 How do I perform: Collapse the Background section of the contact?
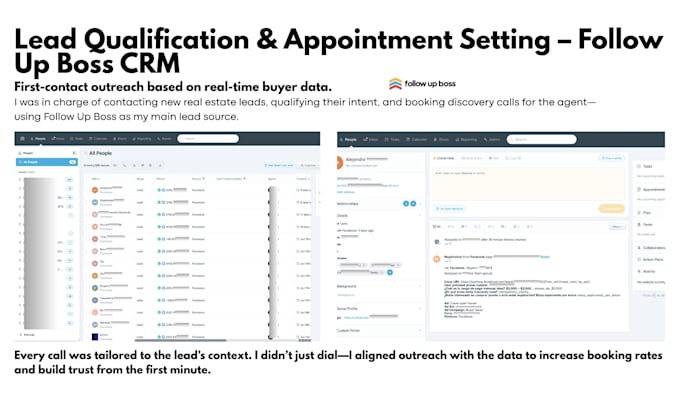pos(419,286)
